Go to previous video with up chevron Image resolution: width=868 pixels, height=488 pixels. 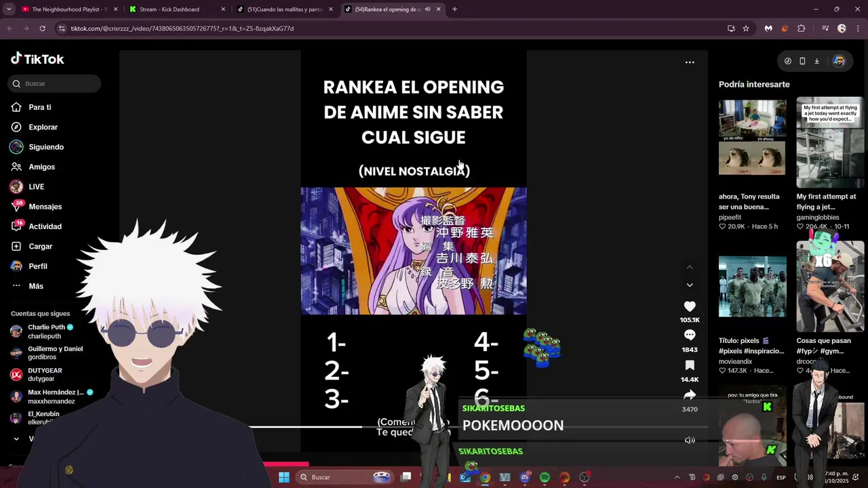pyautogui.click(x=690, y=267)
